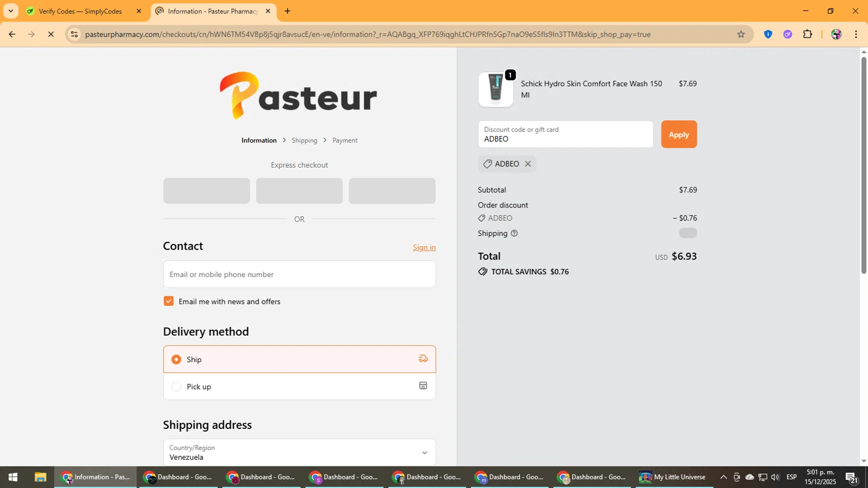Open My Little Universe taskbar app
Screen dimensions: 868x488
tap(672, 477)
